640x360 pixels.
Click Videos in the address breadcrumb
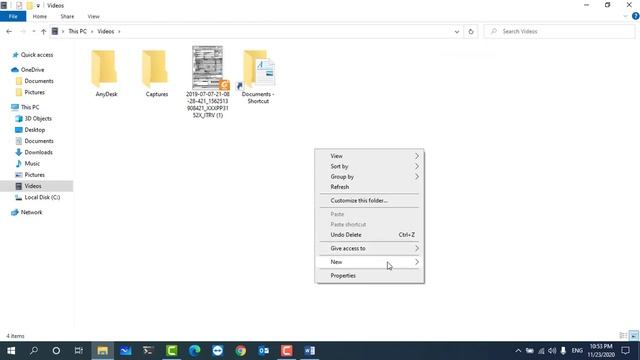coord(106,31)
